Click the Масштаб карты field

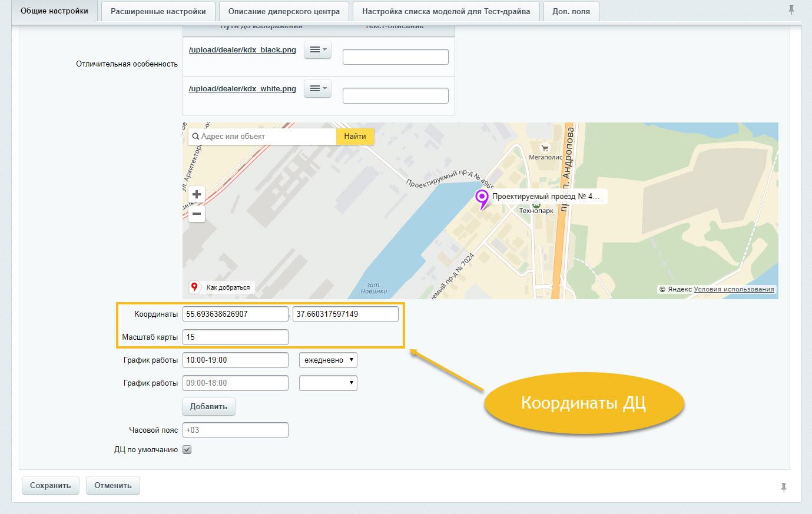point(236,337)
